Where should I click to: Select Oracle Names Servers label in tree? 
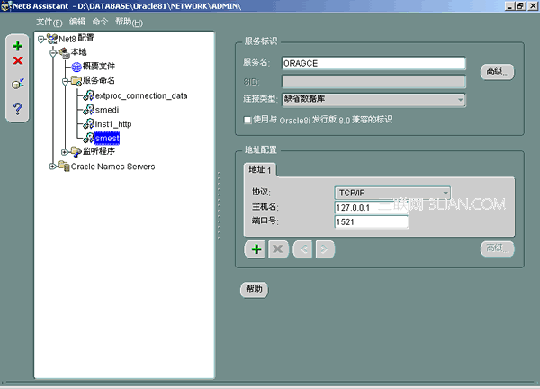(x=113, y=167)
